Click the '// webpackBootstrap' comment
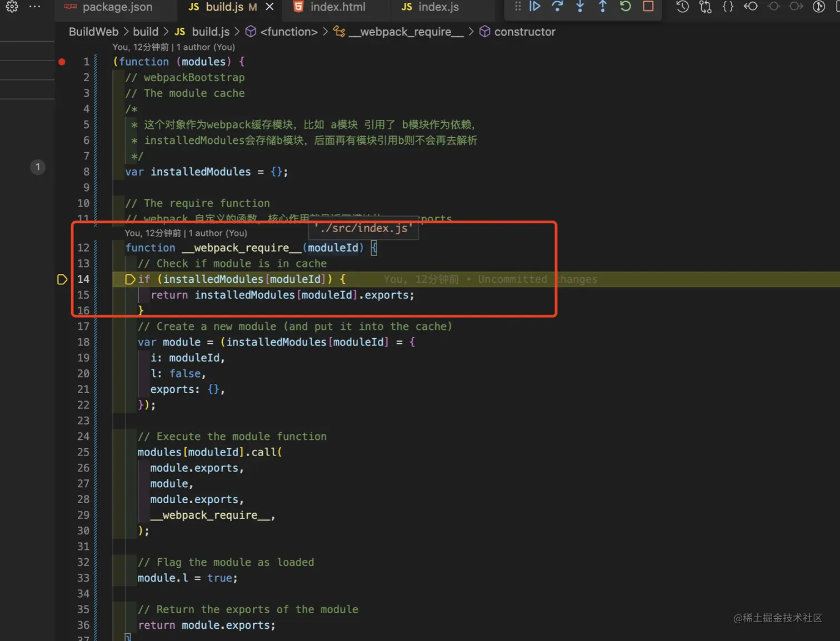 point(185,78)
